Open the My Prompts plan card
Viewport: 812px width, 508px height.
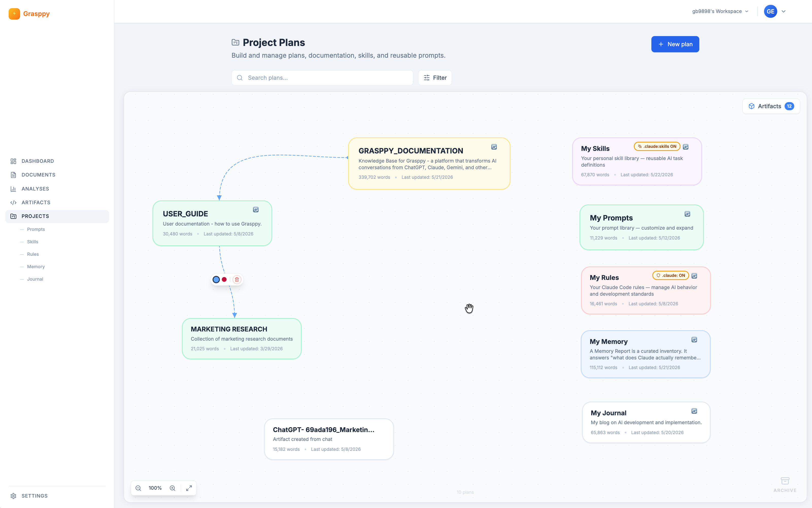click(x=641, y=228)
